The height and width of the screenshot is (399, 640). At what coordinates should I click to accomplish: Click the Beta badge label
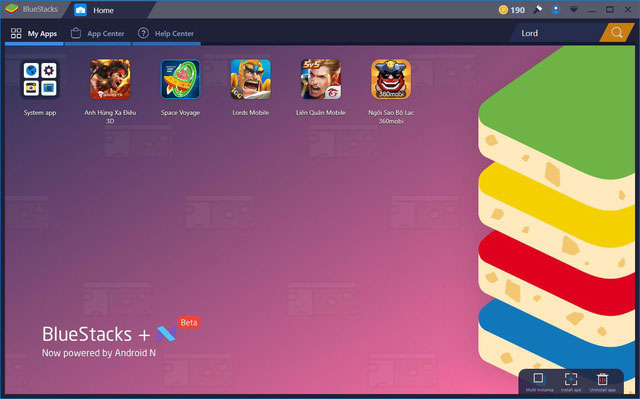pos(189,322)
